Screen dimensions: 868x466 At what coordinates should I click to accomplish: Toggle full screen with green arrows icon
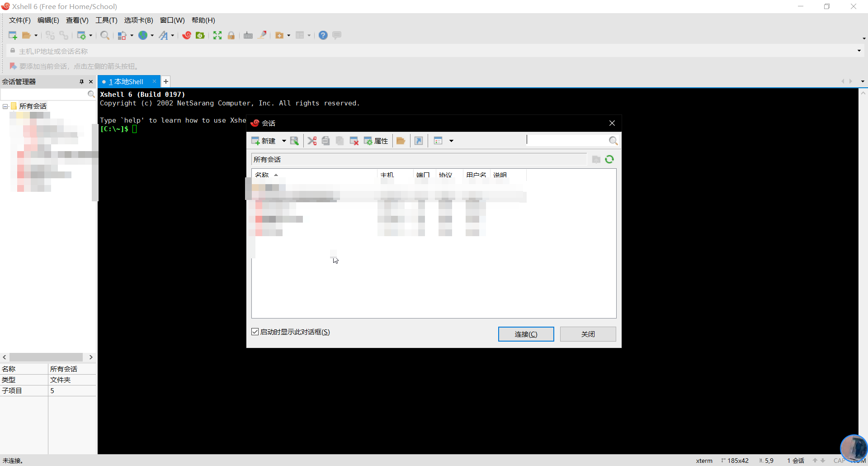tap(217, 35)
